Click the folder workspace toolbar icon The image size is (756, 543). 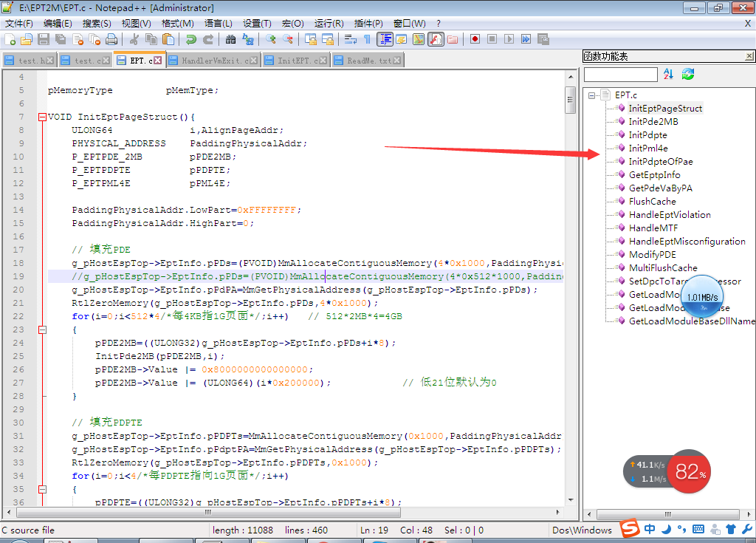pos(453,40)
